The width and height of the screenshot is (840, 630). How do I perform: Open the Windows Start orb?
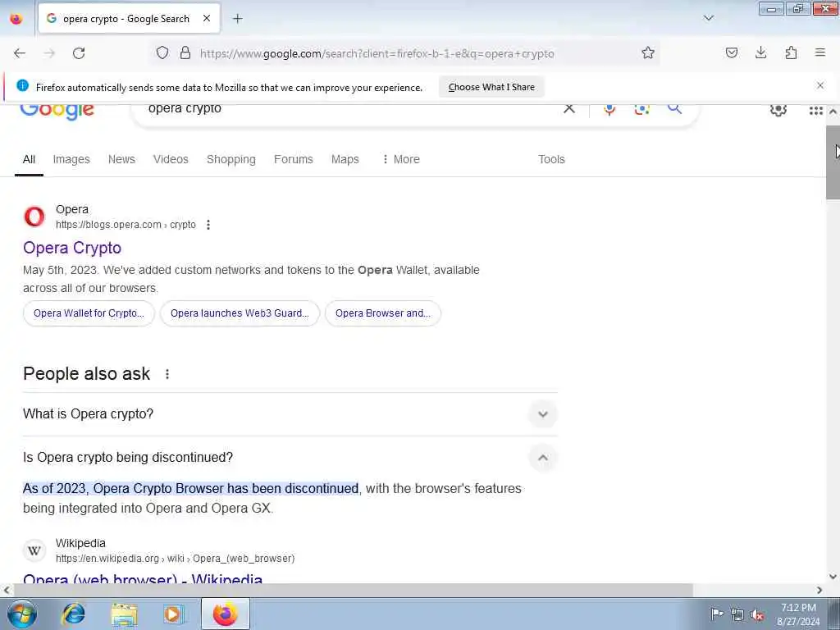(x=22, y=614)
